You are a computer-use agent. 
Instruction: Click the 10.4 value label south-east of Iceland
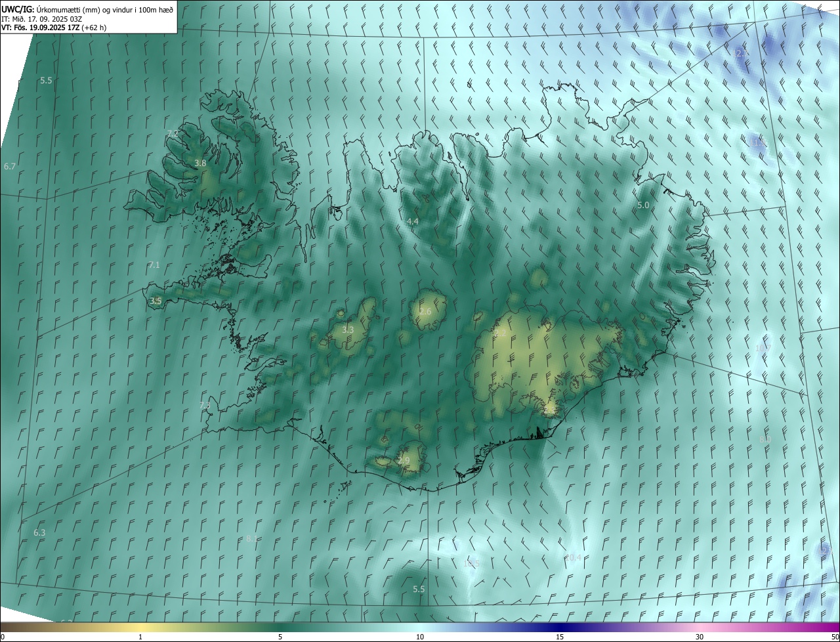pos(573,557)
